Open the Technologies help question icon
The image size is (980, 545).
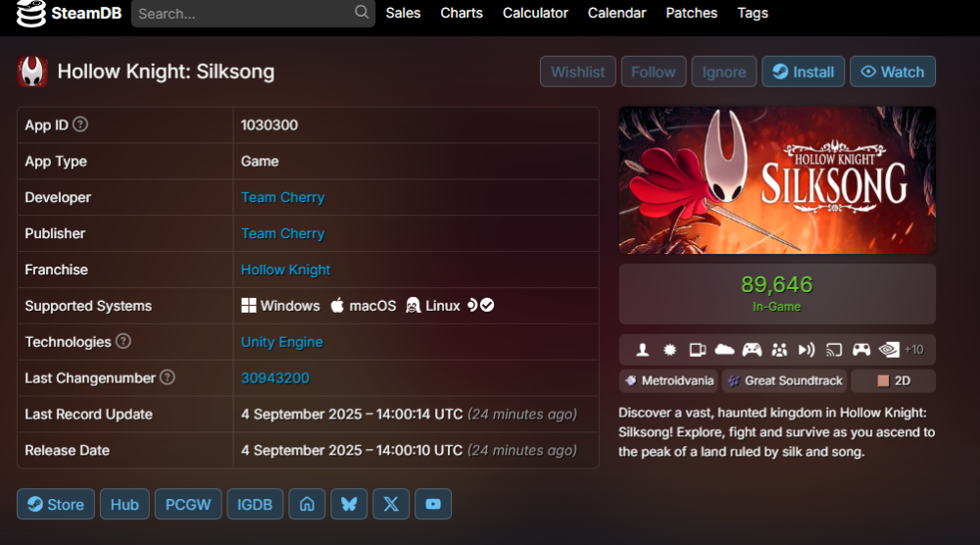pyautogui.click(x=123, y=341)
